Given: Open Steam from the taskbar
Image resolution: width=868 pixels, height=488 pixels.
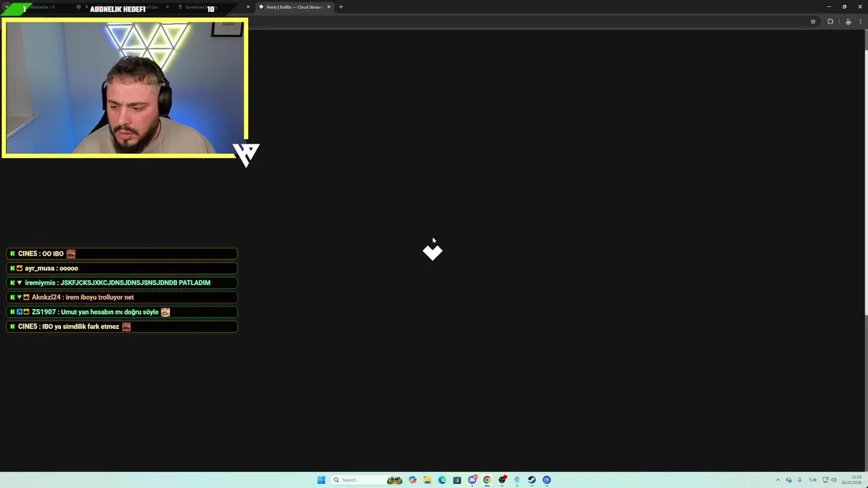Looking at the screenshot, I should pos(532,480).
